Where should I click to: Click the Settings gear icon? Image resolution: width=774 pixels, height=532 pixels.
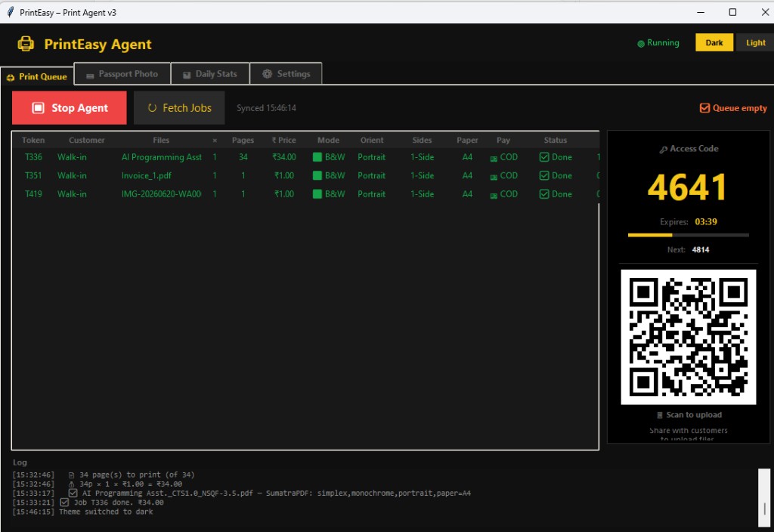pos(267,74)
